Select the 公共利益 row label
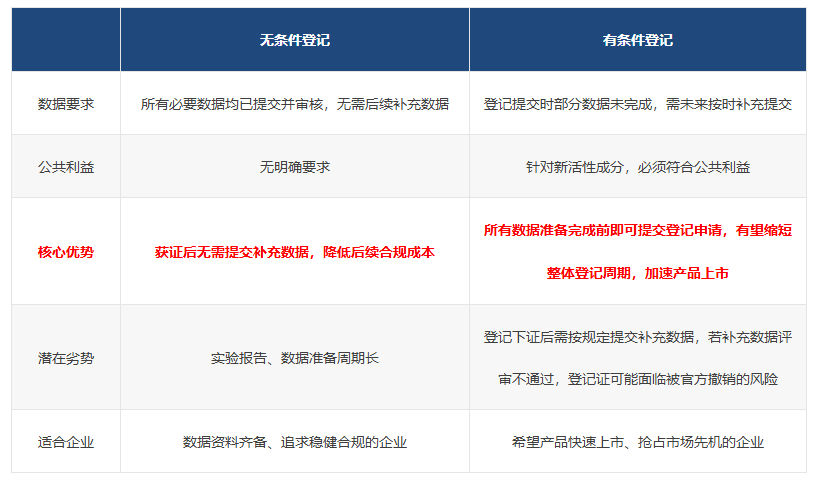Viewport: 816px width, 484px height. [66, 166]
